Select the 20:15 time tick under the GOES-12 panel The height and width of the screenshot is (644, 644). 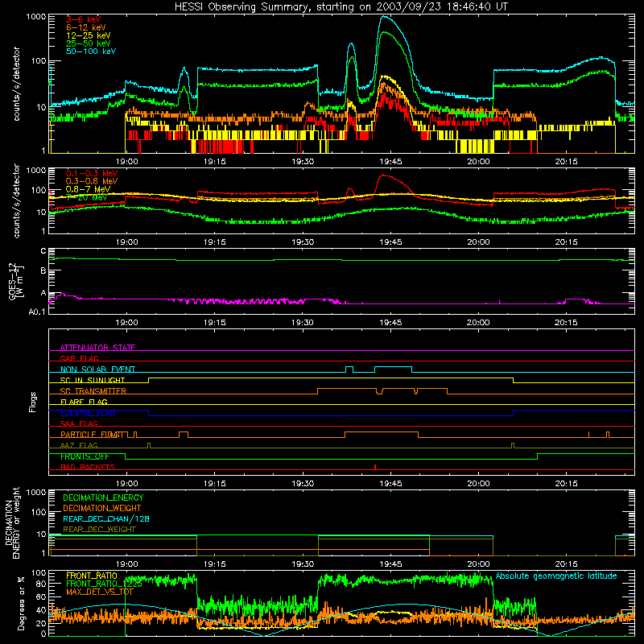coord(566,323)
